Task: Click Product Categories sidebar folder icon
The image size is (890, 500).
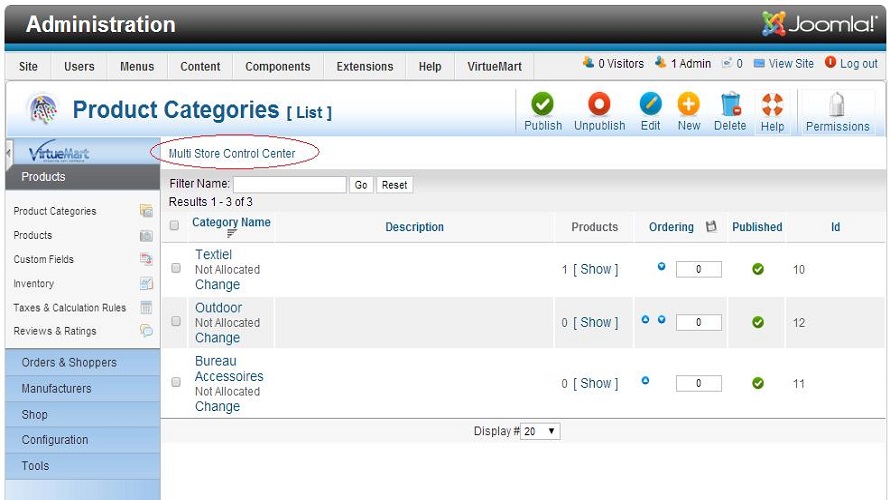Action: (146, 211)
